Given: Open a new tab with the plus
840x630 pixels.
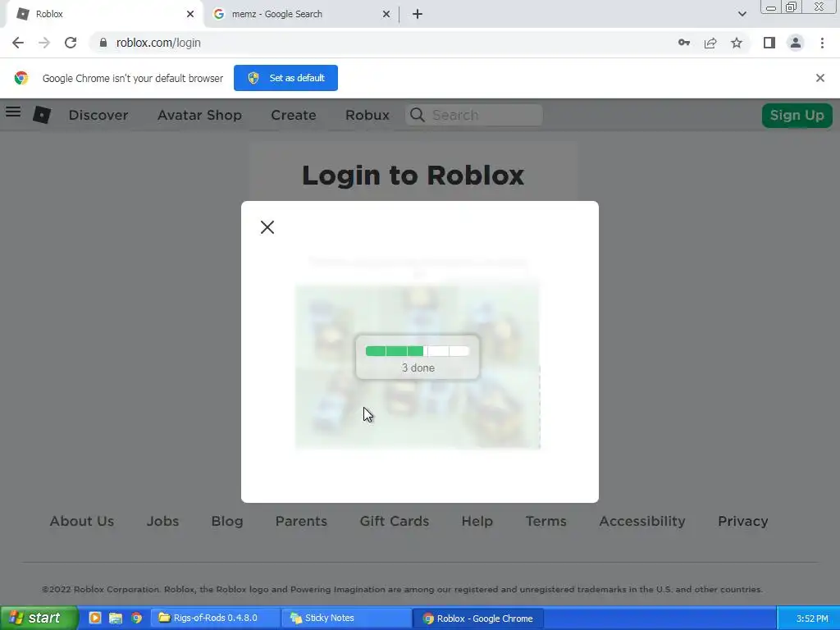Looking at the screenshot, I should tap(418, 14).
